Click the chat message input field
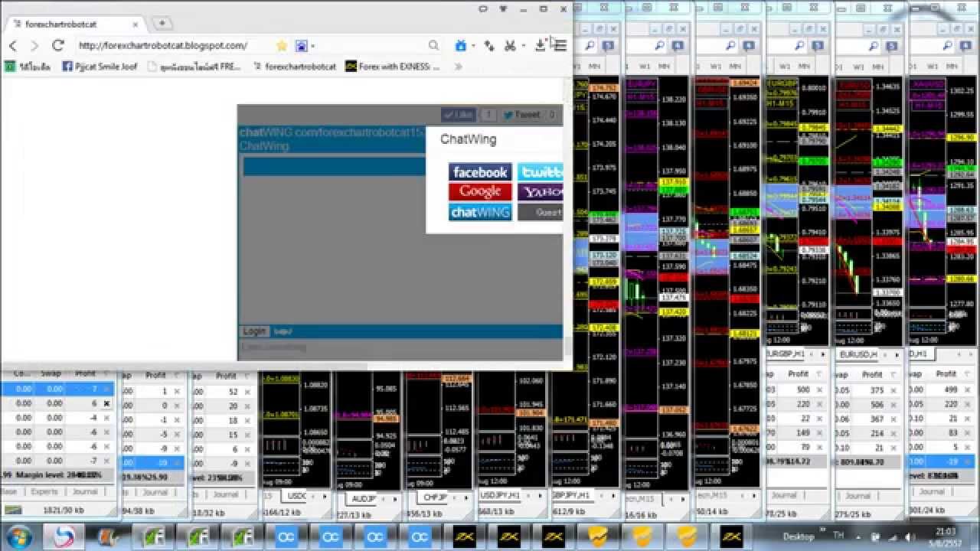 point(400,347)
